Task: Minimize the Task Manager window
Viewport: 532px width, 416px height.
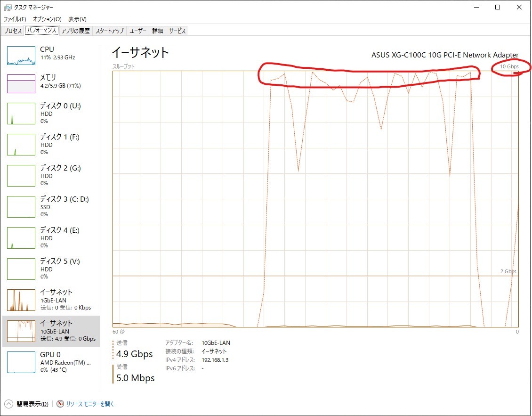Action: coord(477,7)
